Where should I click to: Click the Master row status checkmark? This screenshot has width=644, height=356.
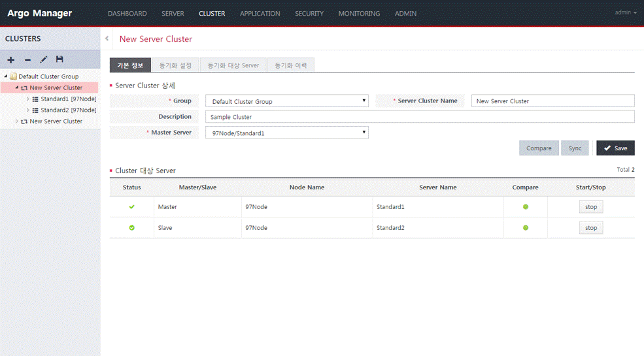[x=131, y=206]
